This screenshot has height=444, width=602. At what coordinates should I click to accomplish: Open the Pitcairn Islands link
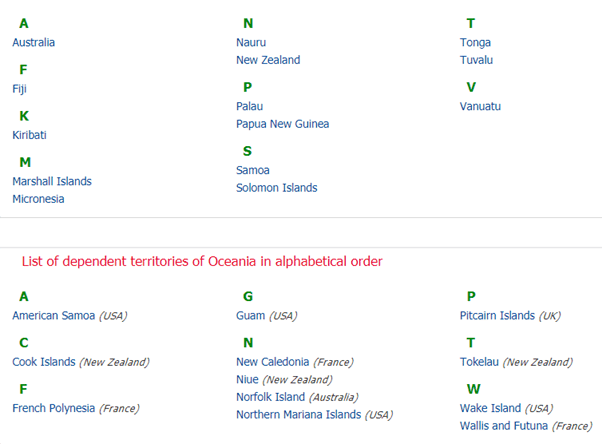[x=497, y=315]
